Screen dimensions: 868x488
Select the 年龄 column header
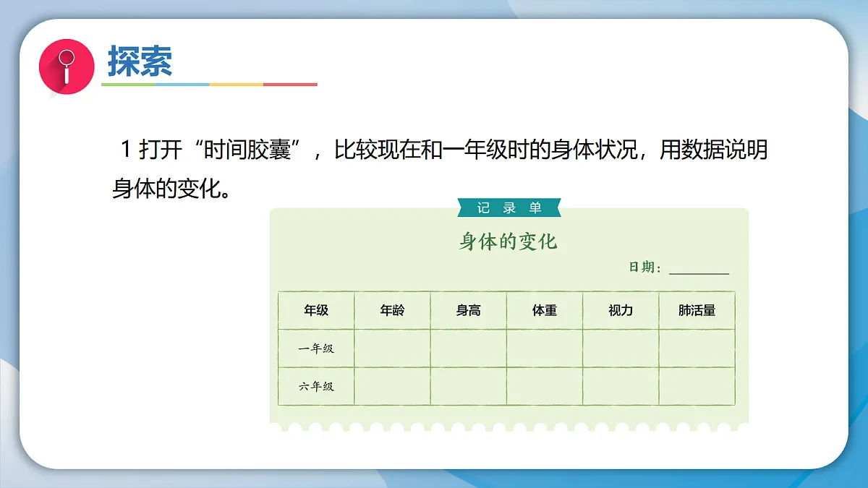[x=392, y=310]
